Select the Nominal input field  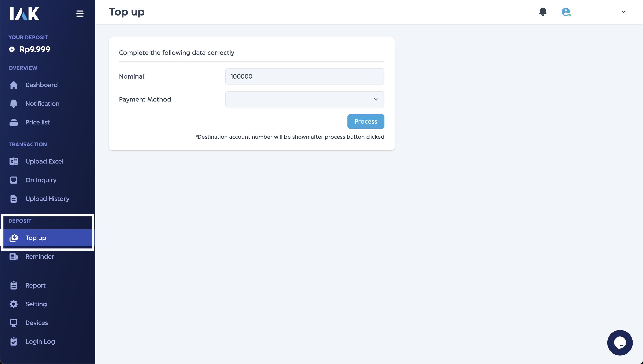305,76
